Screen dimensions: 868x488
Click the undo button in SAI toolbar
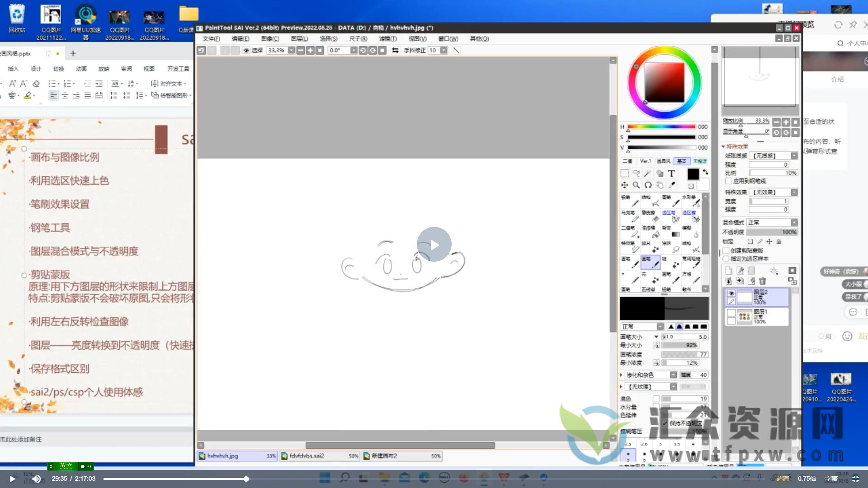pyautogui.click(x=202, y=50)
